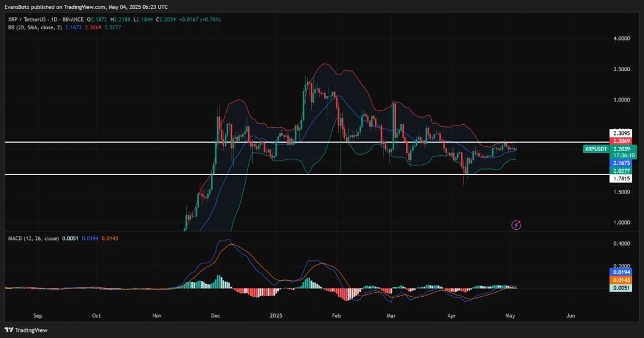Click the TradingView logo icon

click(x=9, y=330)
